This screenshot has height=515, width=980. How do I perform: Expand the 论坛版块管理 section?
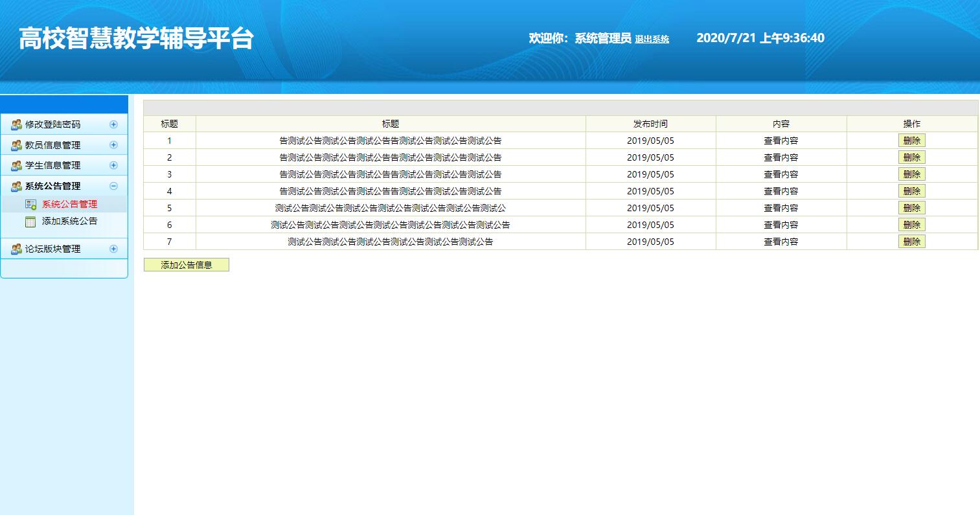114,248
